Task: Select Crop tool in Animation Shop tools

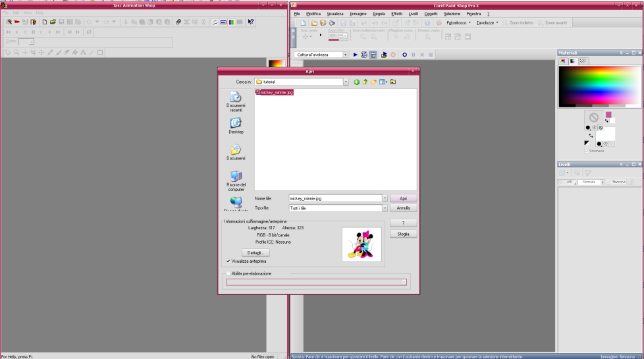Action: 34,53
